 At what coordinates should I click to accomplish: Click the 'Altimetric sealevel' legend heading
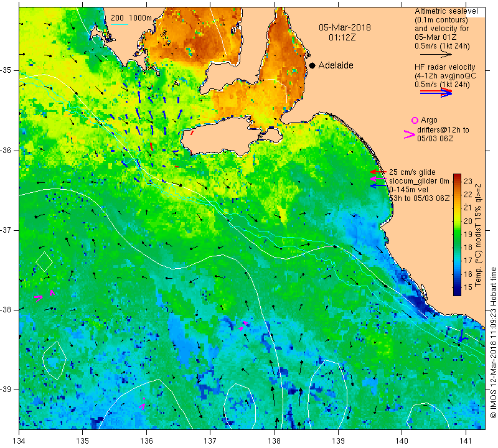446,11
